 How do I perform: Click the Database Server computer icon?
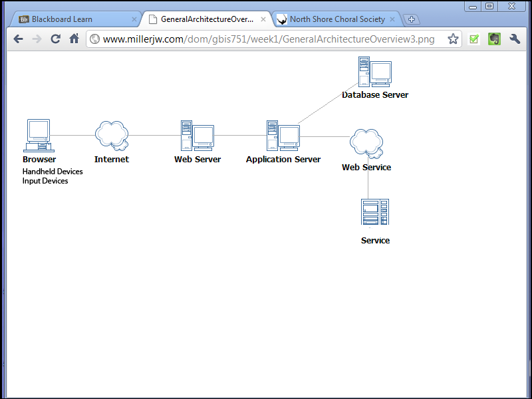pos(374,72)
